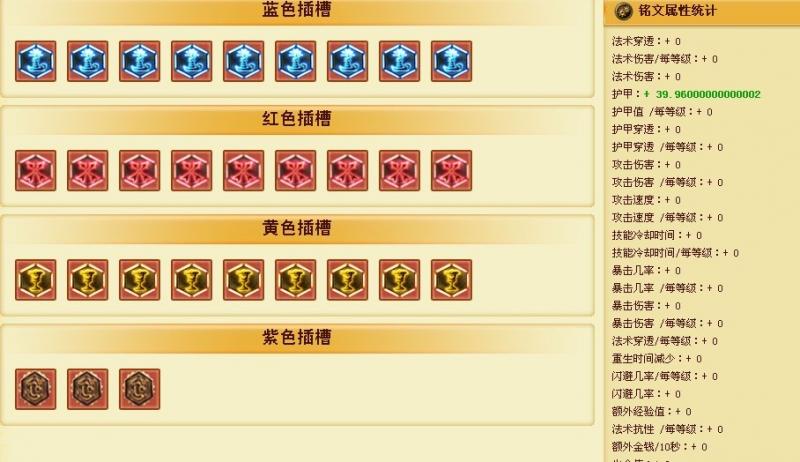This screenshot has height=462, width=800.
Task: Click the fifth blue slot rune
Action: pyautogui.click(x=243, y=61)
